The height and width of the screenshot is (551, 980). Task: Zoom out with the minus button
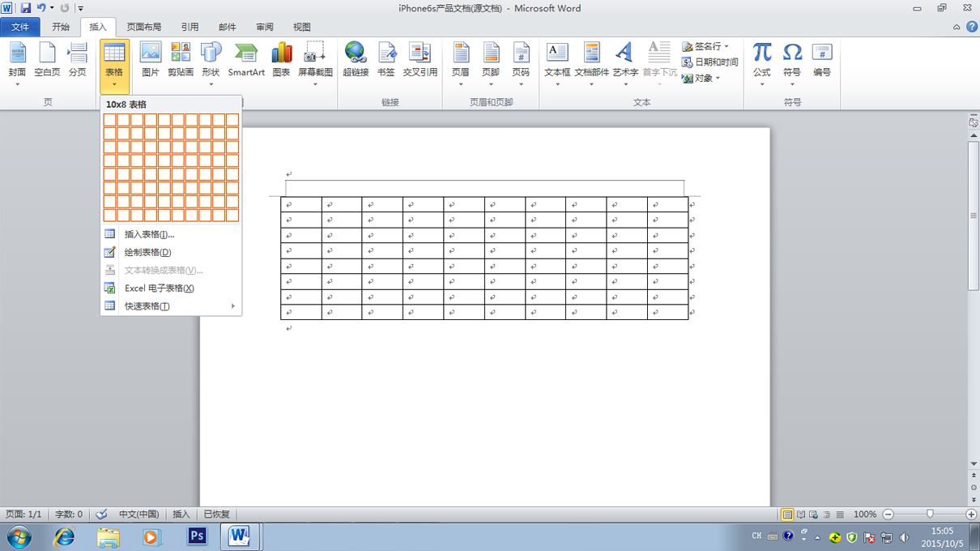tap(888, 515)
